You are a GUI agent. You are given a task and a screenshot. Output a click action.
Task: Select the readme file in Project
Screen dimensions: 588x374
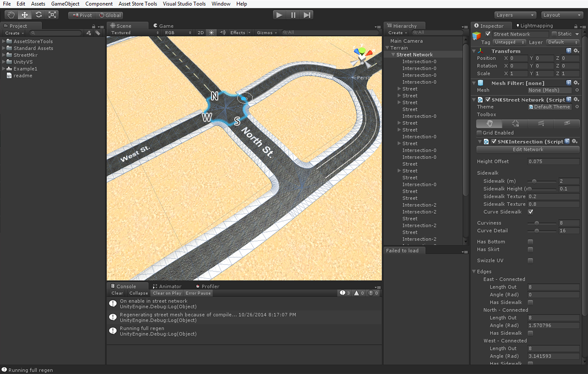(x=23, y=76)
